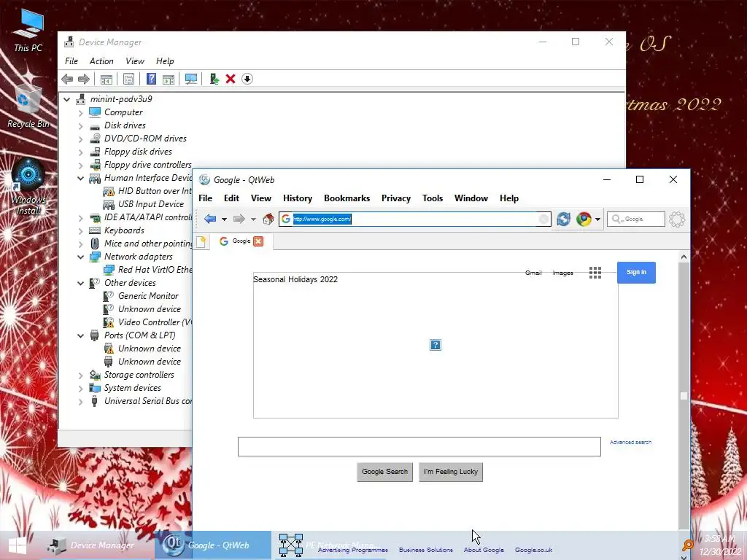Click the blue Sign in button
Viewport: 747px width, 560px height.
click(x=636, y=273)
